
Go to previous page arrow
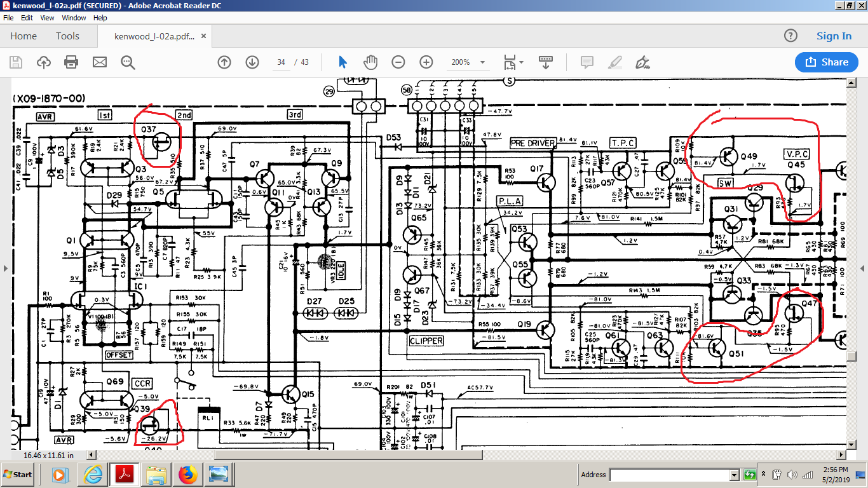coord(224,62)
